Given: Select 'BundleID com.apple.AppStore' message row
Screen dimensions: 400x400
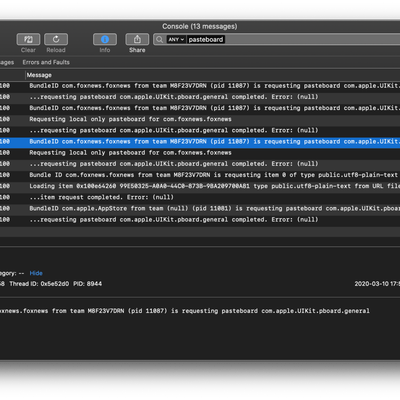Looking at the screenshot, I should tap(200, 209).
